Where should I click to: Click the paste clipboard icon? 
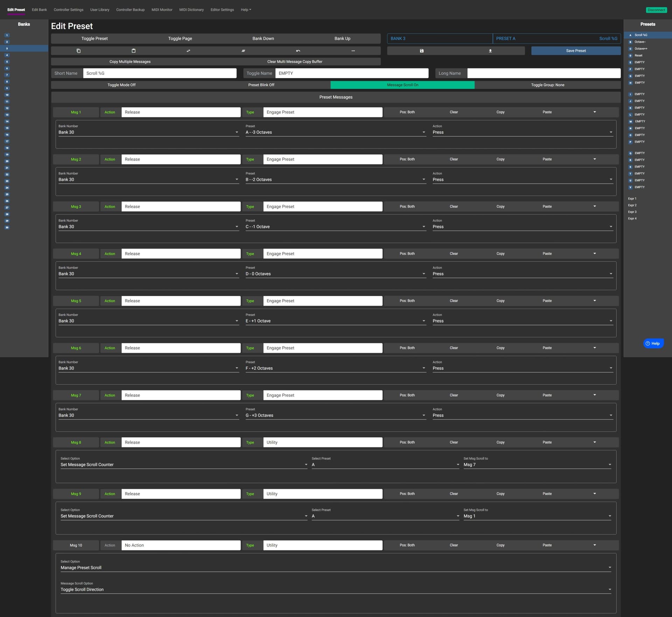[x=133, y=51]
